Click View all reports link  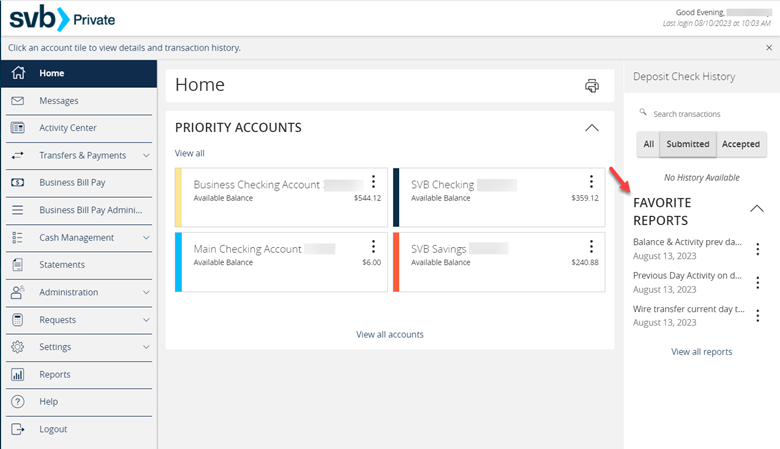701,352
